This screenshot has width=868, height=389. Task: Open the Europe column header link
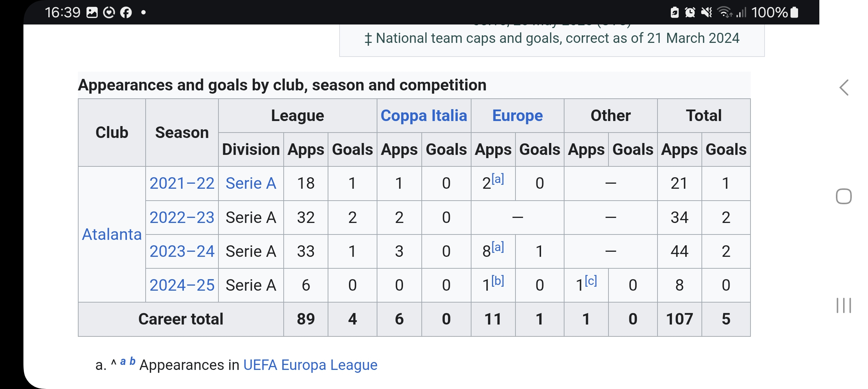(517, 116)
